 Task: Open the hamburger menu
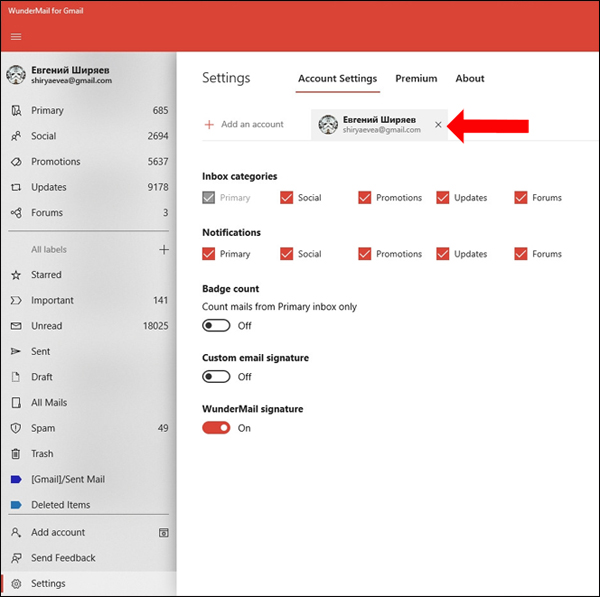[x=16, y=37]
